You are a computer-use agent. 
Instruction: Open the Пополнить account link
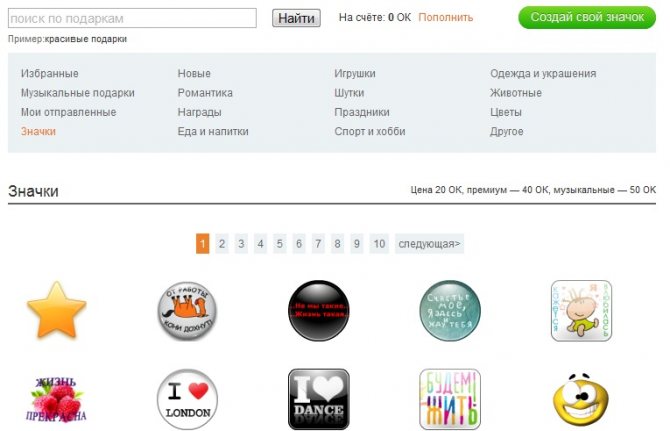(445, 18)
